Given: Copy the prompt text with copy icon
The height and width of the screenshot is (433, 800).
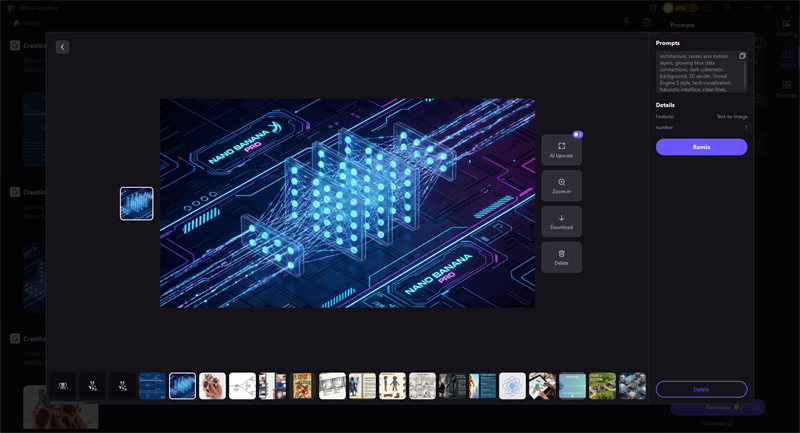Looking at the screenshot, I should [x=742, y=56].
